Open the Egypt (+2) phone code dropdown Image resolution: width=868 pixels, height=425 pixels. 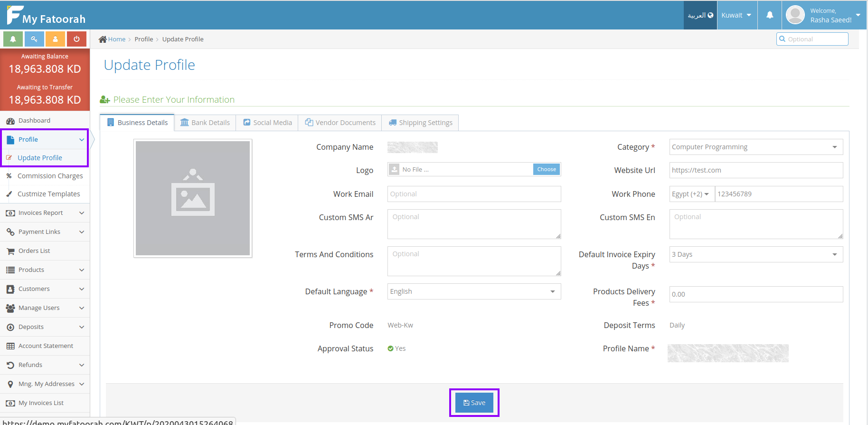pos(692,194)
